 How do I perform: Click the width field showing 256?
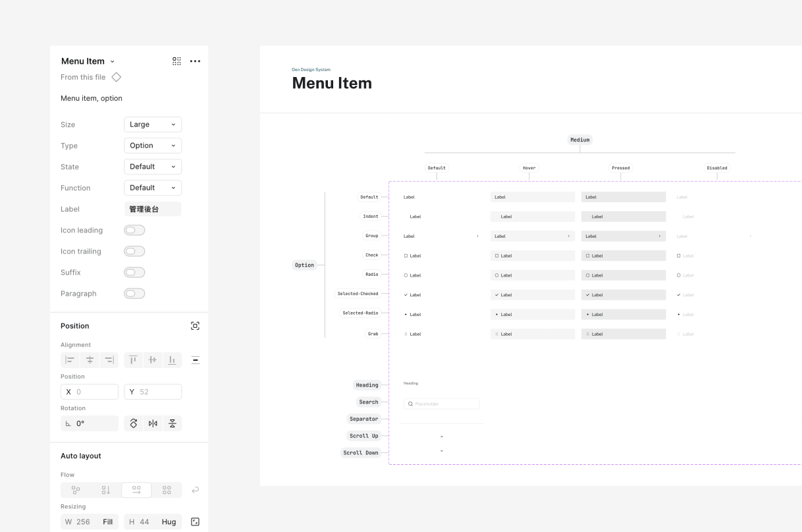[x=90, y=521]
